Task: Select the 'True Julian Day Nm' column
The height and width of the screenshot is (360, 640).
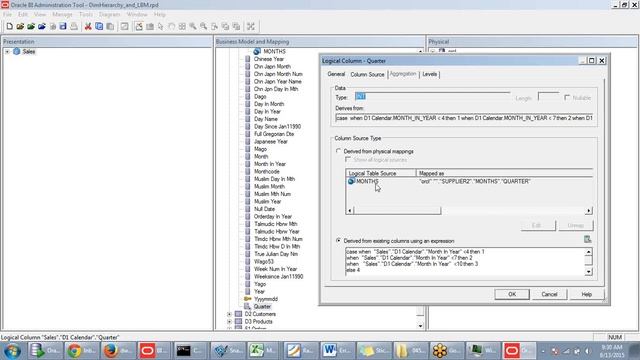Action: pos(276,254)
